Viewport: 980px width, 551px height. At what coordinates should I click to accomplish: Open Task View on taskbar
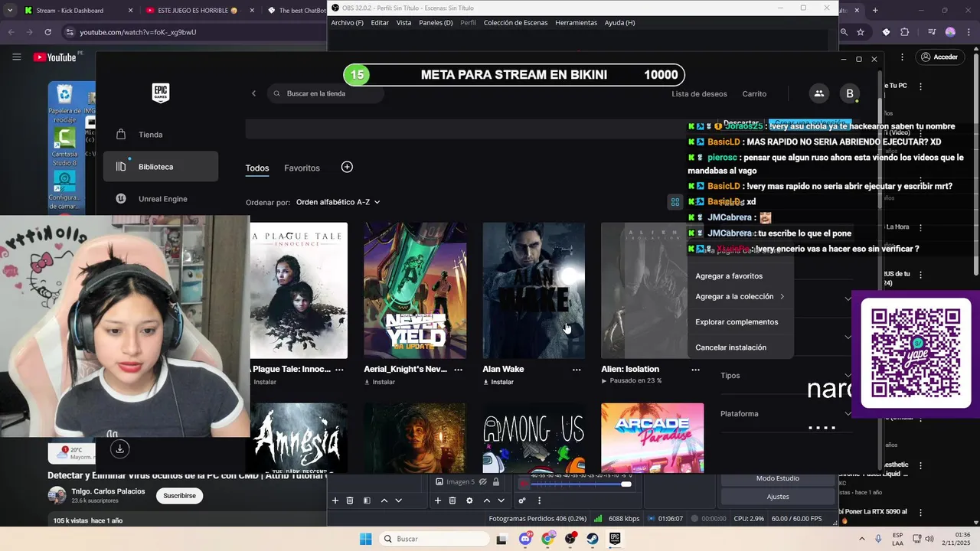pos(501,539)
